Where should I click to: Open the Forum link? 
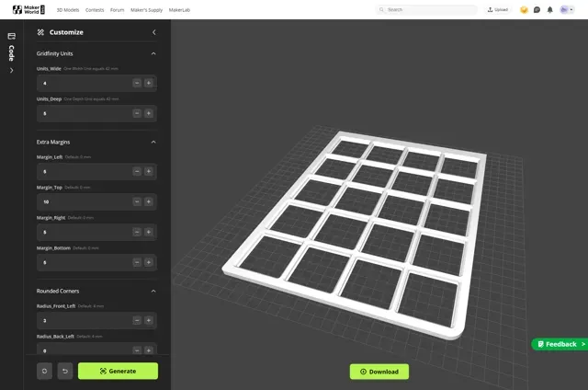117,10
